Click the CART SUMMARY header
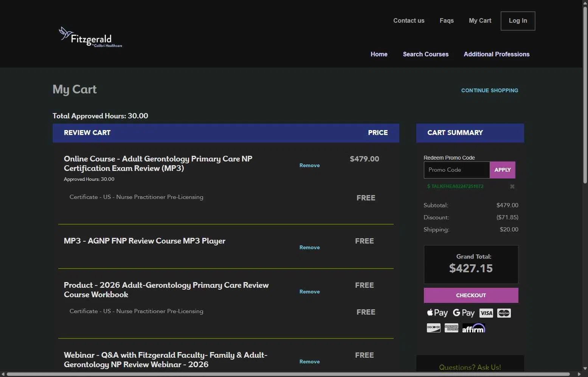 pos(455,133)
